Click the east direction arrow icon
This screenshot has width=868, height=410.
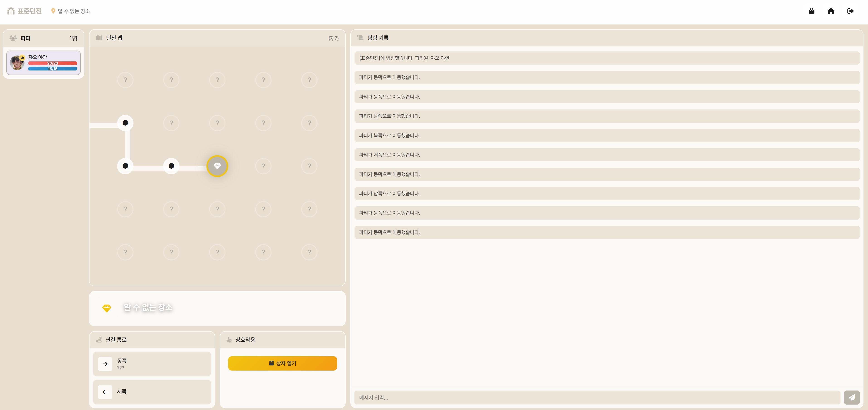coord(105,364)
